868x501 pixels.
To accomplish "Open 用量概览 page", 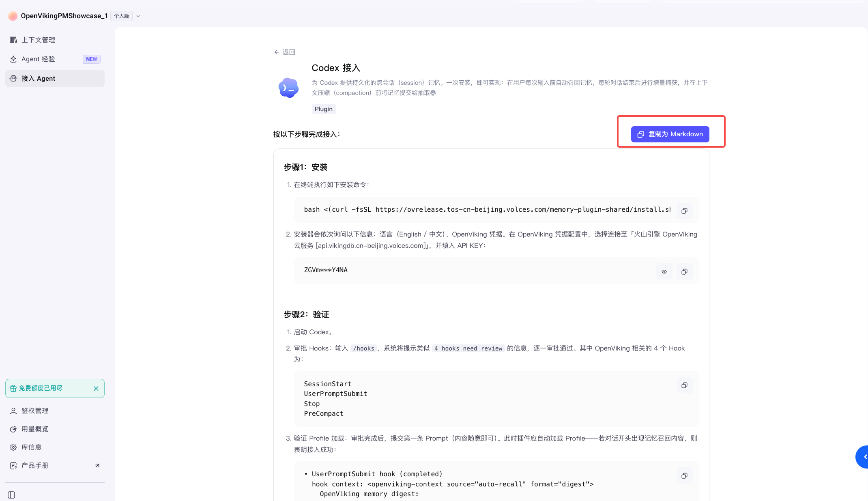I will point(55,429).
